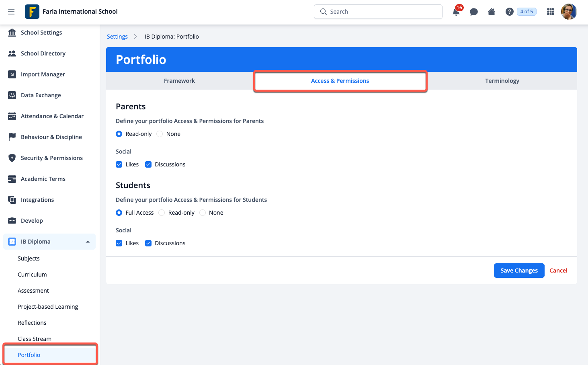Uncheck Discussions checkbox under Students Social
Image resolution: width=588 pixels, height=365 pixels.
[148, 243]
